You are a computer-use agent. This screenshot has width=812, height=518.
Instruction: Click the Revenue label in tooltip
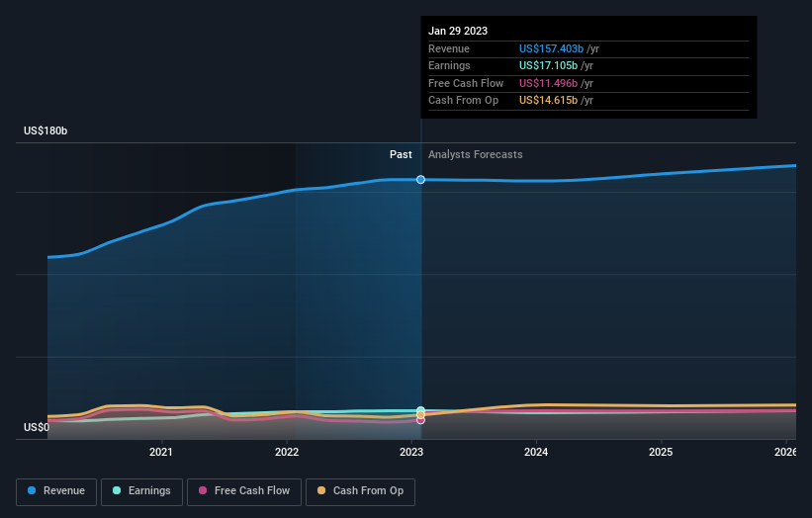(449, 48)
